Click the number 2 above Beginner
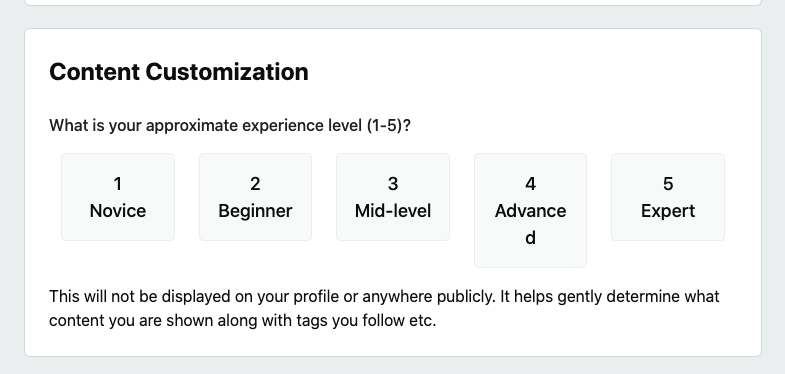This screenshot has width=785, height=374. (x=255, y=184)
